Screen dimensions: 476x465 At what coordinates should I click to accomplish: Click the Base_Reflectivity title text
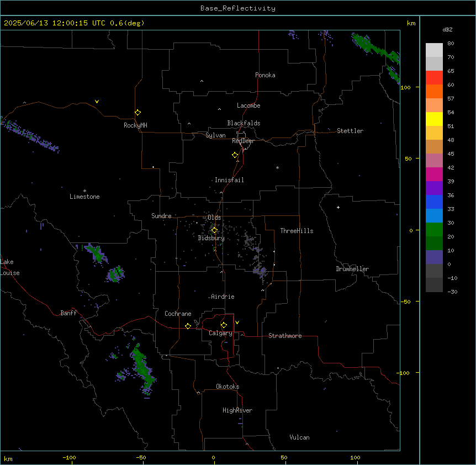tap(237, 8)
